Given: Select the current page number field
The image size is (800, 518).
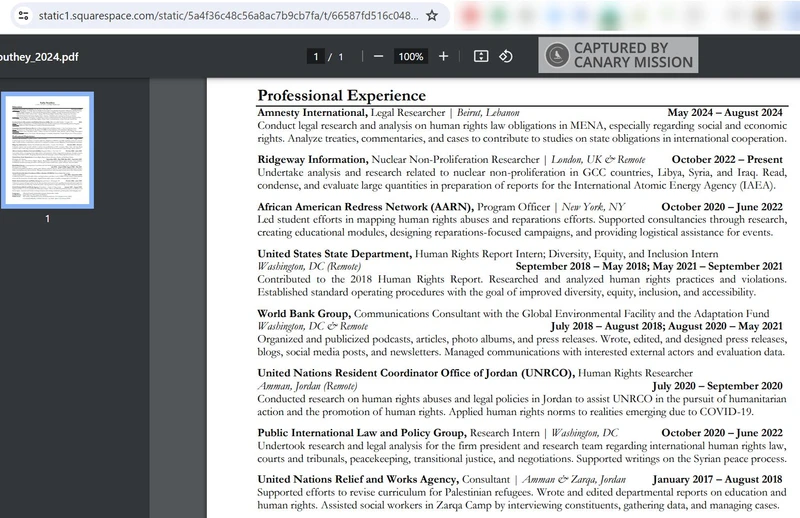Looking at the screenshot, I should (x=316, y=57).
